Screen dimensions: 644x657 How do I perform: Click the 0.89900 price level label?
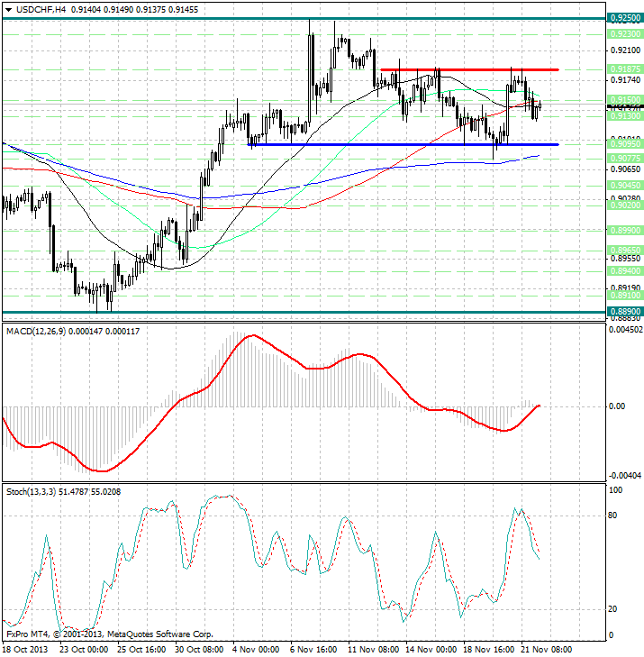(625, 231)
